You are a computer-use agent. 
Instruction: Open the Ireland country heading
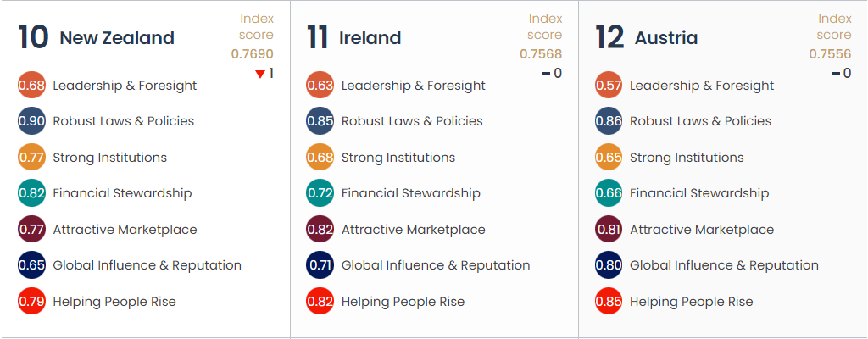(370, 37)
